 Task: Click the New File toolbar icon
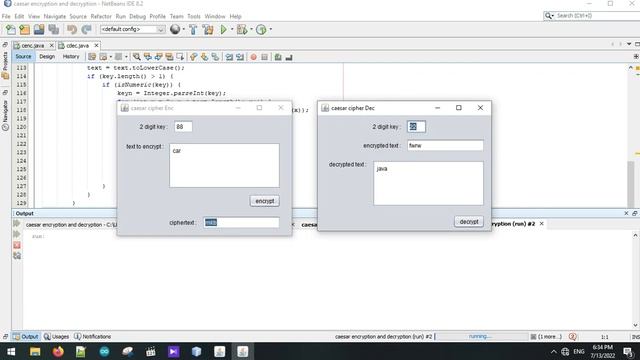pyautogui.click(x=11, y=29)
